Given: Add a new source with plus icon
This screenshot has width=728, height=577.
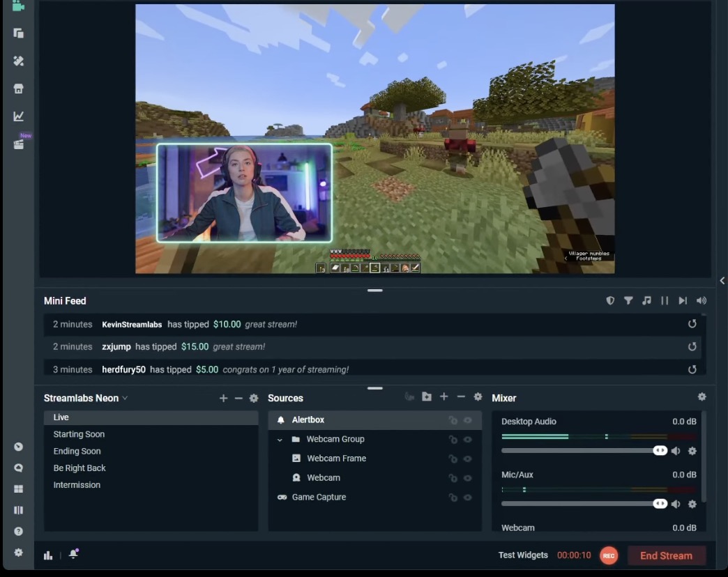Looking at the screenshot, I should pos(443,397).
